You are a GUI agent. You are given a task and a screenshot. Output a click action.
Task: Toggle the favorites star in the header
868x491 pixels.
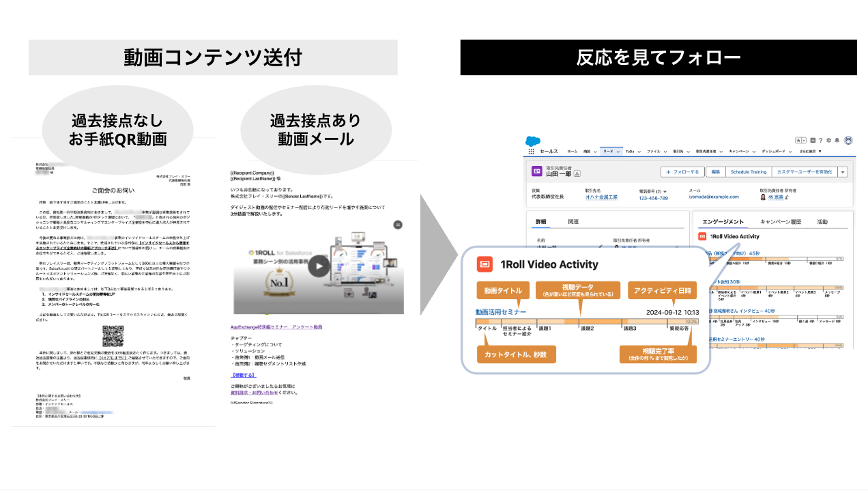[798, 140]
